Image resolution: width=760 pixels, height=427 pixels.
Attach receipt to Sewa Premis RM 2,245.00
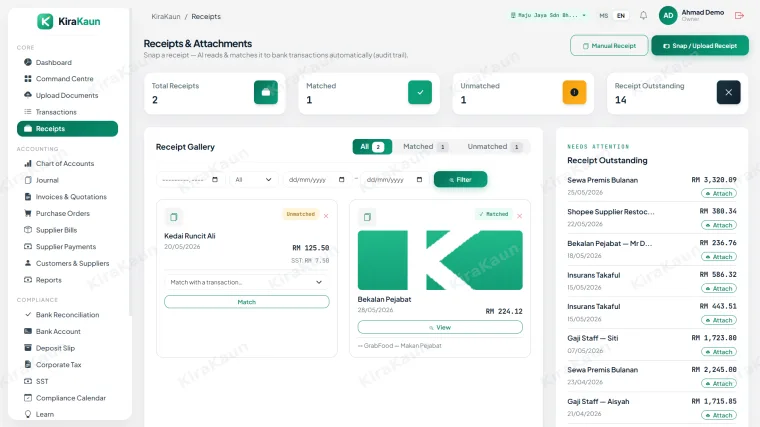pos(719,383)
